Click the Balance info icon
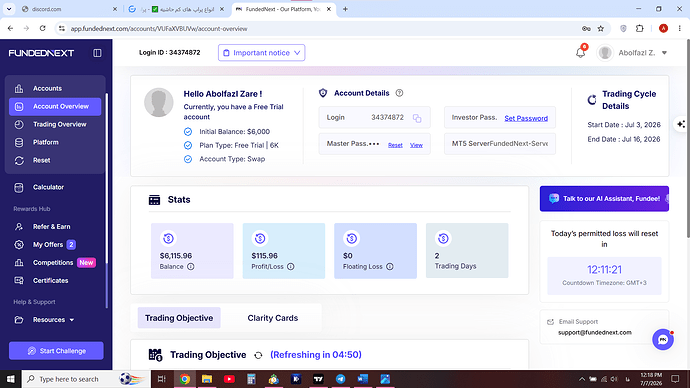Image resolution: width=690 pixels, height=388 pixels. pyautogui.click(x=191, y=267)
